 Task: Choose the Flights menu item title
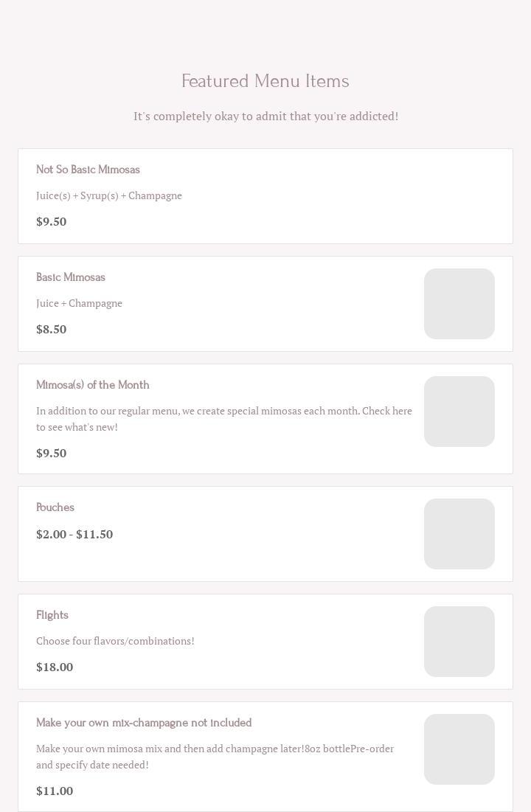tap(52, 615)
